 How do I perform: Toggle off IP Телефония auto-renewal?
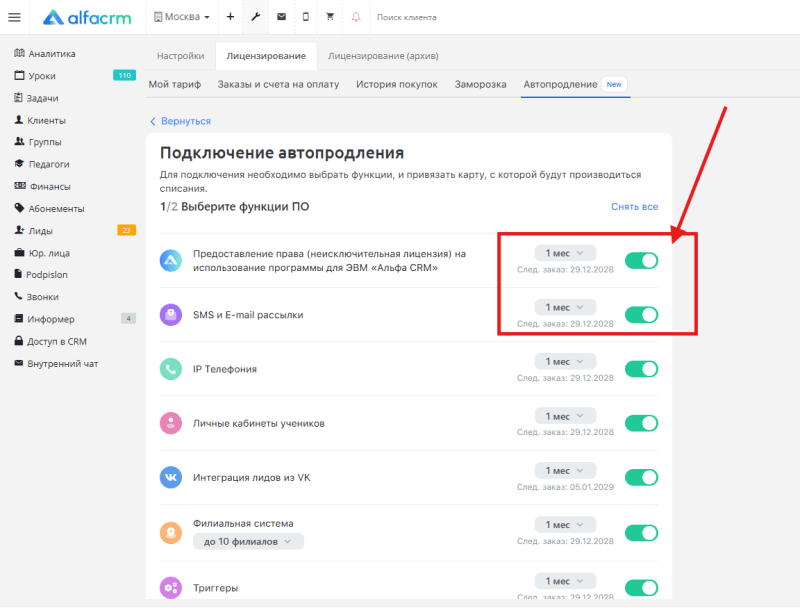coord(641,369)
